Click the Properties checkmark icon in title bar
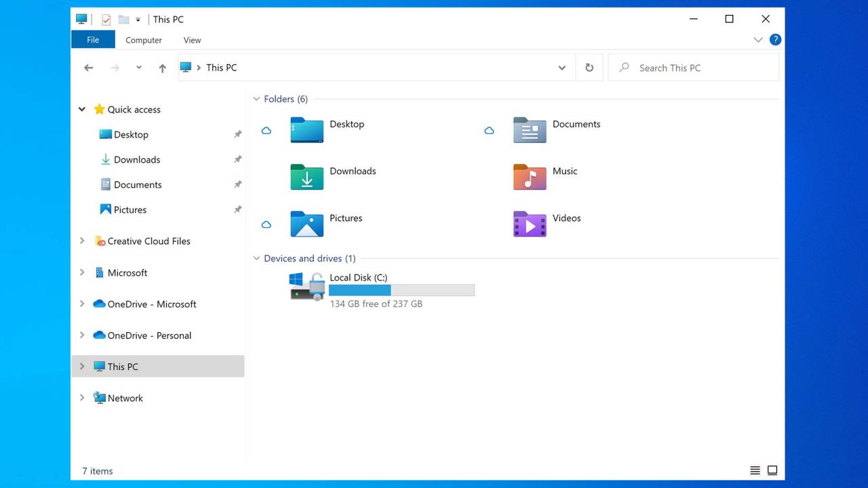This screenshot has height=488, width=868. 106,20
